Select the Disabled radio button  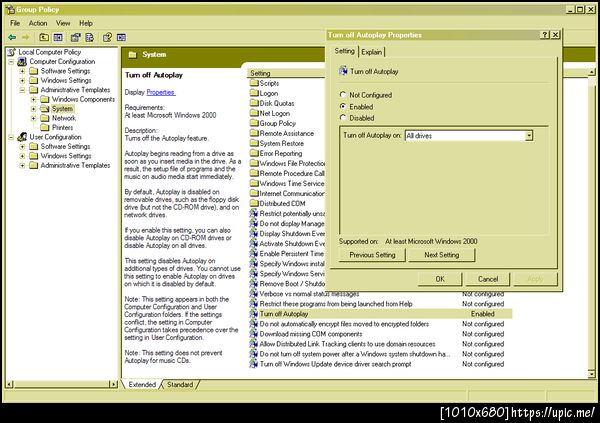(x=343, y=118)
